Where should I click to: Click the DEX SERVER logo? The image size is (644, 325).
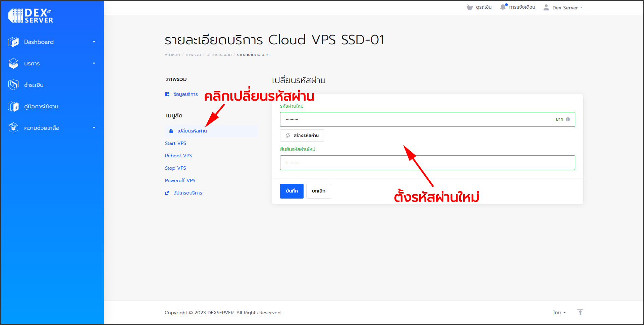[30, 15]
